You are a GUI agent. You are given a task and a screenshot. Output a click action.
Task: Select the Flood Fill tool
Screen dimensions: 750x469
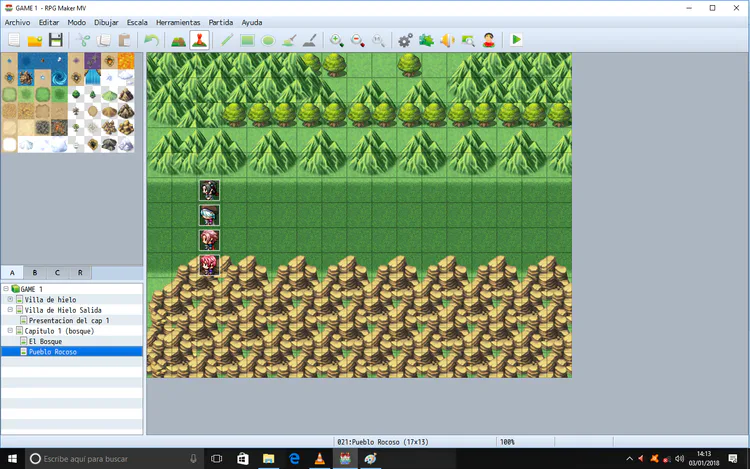coord(289,40)
